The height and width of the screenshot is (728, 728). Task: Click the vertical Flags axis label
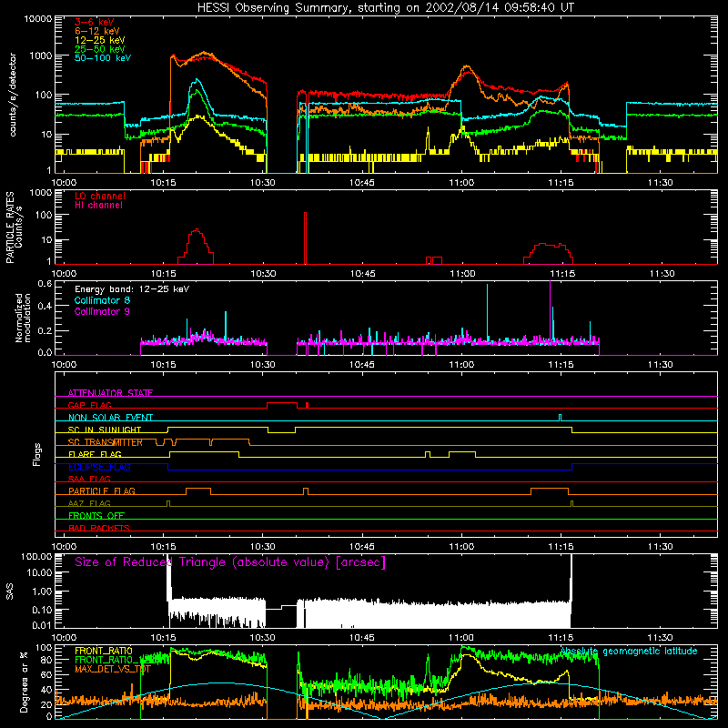point(37,454)
